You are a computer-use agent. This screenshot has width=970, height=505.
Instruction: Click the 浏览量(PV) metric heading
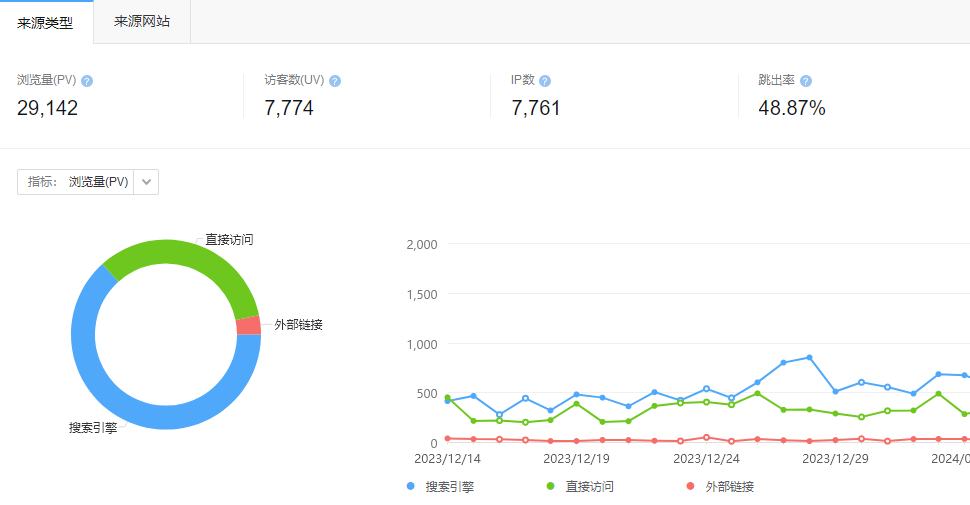click(x=46, y=80)
